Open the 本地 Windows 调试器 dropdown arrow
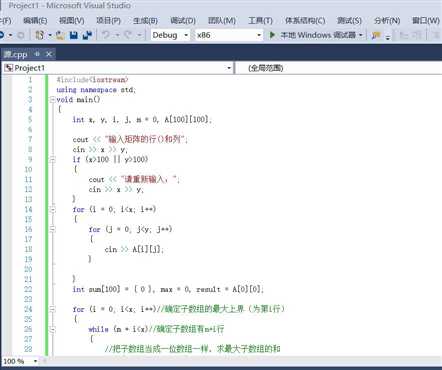442x370 pixels. (x=361, y=35)
